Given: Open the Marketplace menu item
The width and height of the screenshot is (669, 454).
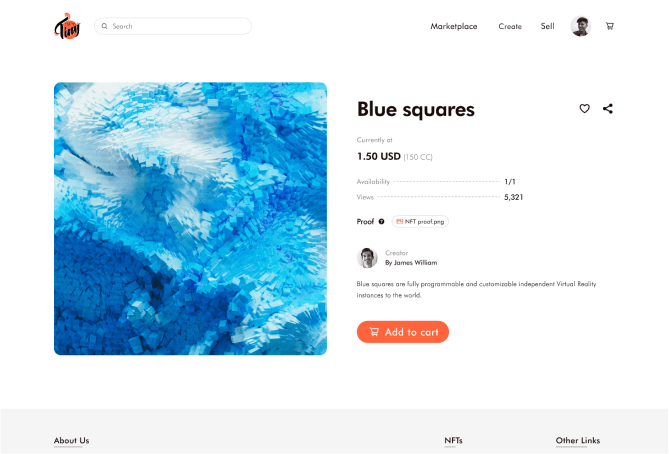Looking at the screenshot, I should coord(454,26).
